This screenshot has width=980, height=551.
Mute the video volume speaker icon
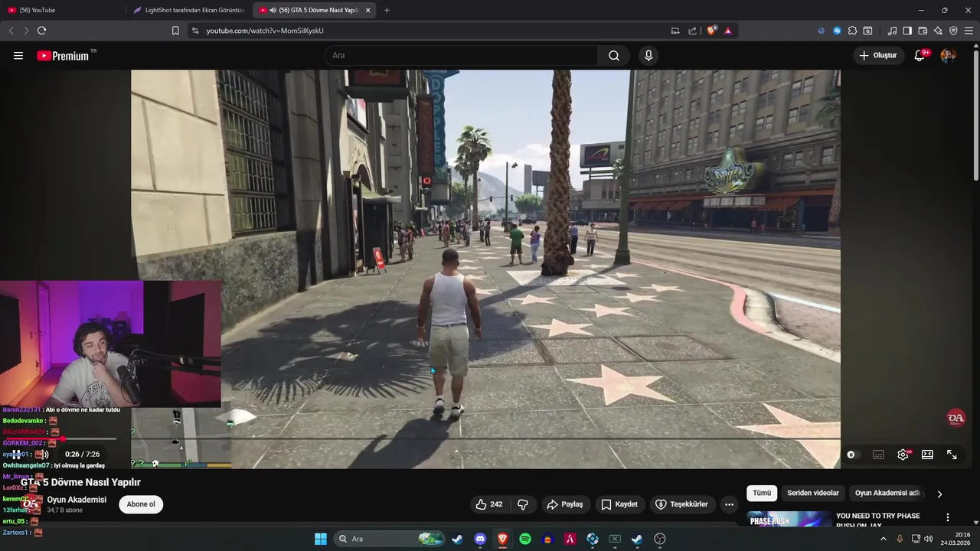(x=43, y=454)
